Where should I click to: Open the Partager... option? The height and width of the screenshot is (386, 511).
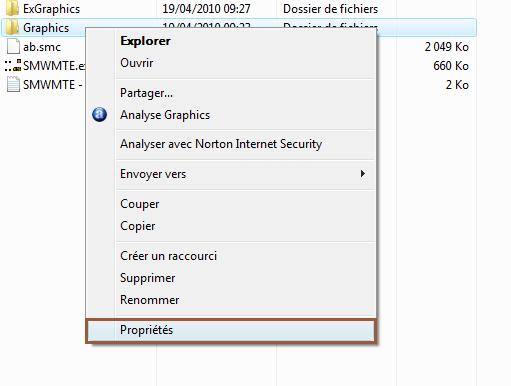[x=146, y=93]
